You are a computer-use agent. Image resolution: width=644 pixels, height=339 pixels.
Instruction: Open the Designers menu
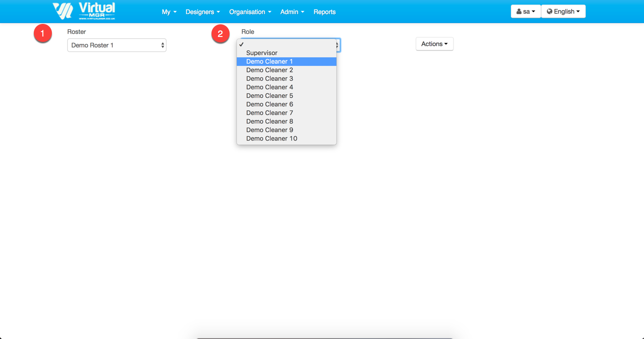point(202,12)
